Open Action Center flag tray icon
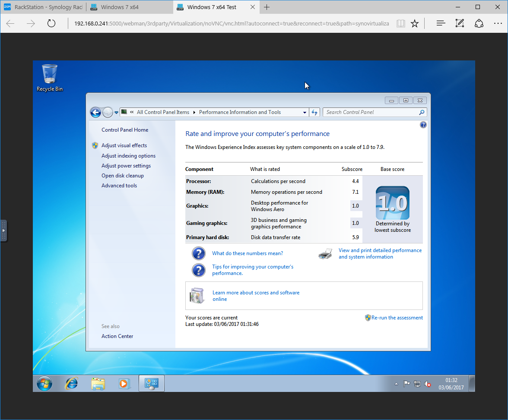The height and width of the screenshot is (420, 508). click(x=406, y=384)
